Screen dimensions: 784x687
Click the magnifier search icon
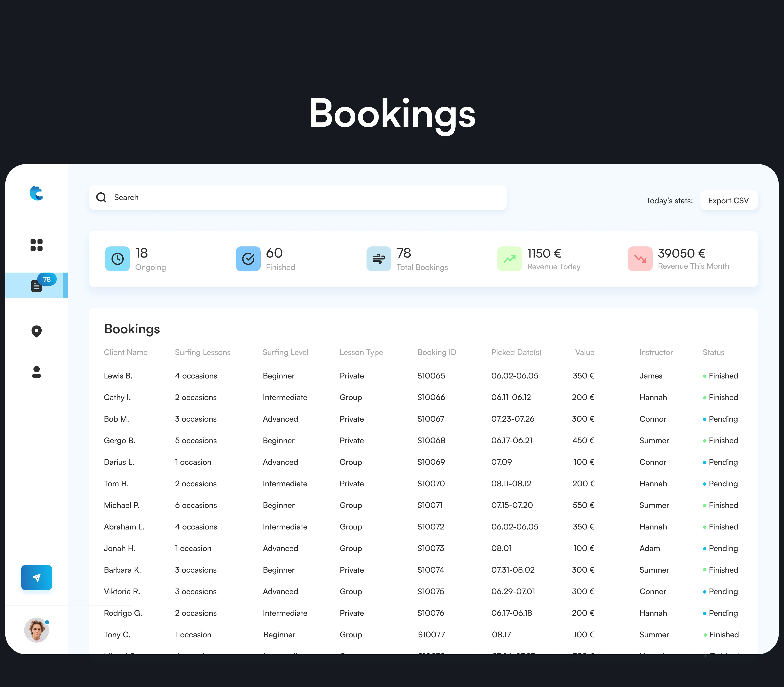(x=101, y=197)
